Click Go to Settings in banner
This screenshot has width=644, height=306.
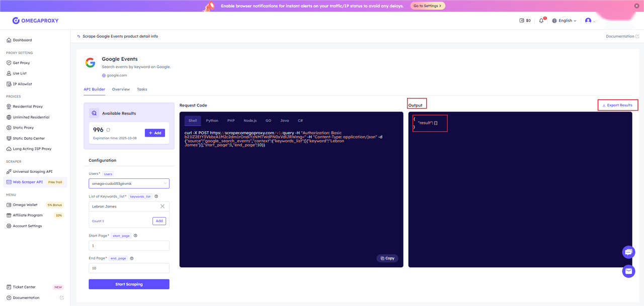point(428,6)
